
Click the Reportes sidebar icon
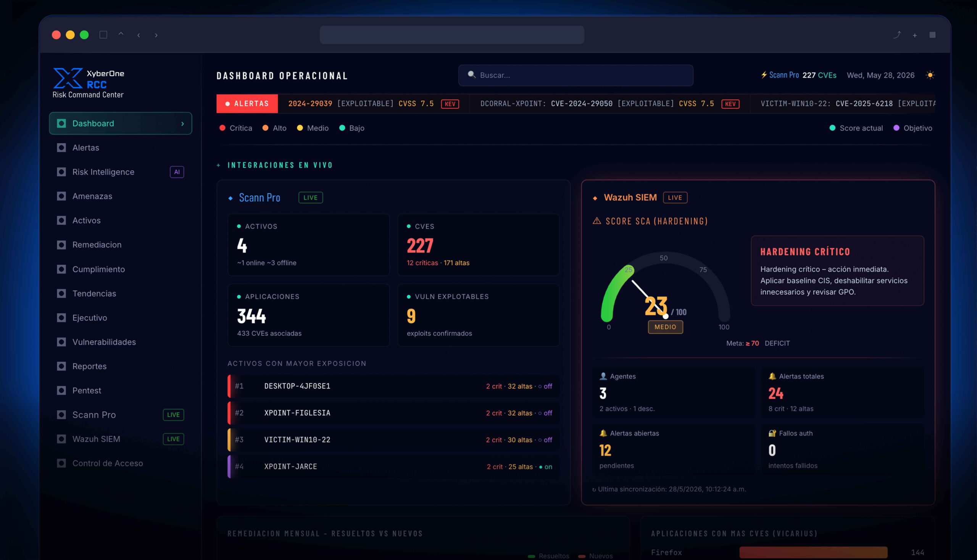click(x=61, y=366)
